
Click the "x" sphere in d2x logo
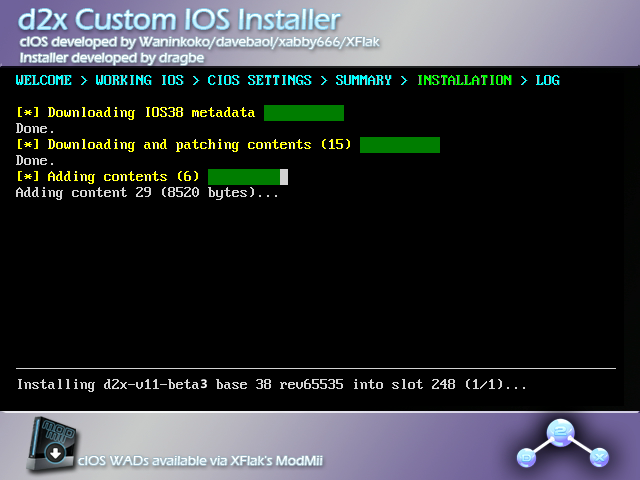(x=598, y=457)
